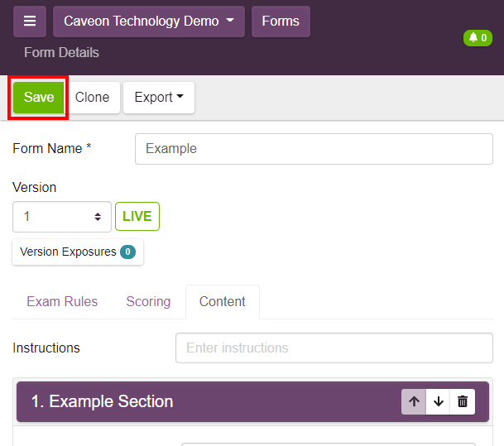Move Example Section down with arrow
Screen dimensions: 504x446
point(439,401)
